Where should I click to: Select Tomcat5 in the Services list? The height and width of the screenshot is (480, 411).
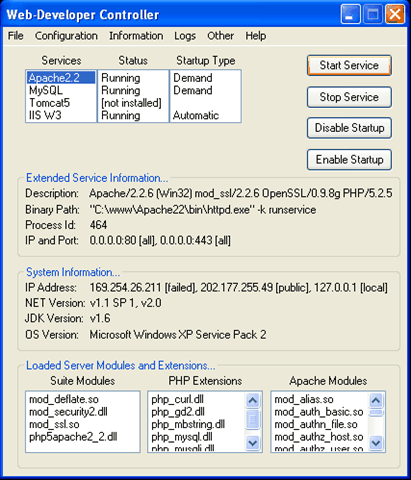(x=61, y=103)
